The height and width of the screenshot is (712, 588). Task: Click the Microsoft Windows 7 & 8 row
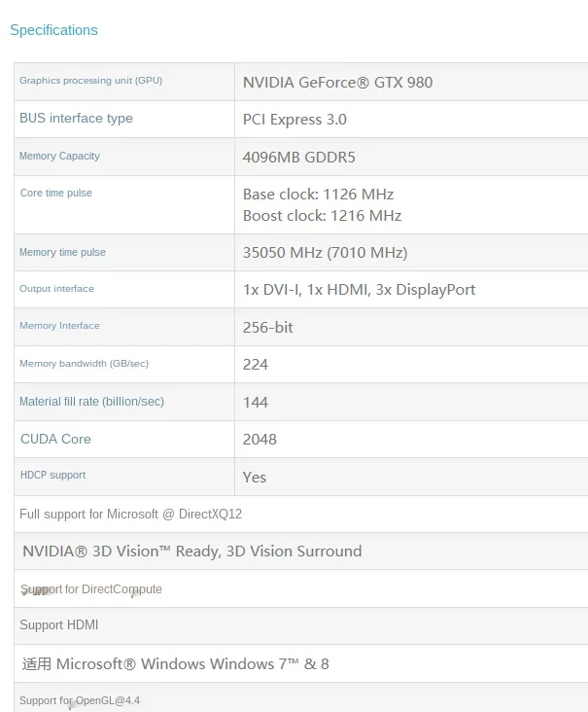point(301,664)
